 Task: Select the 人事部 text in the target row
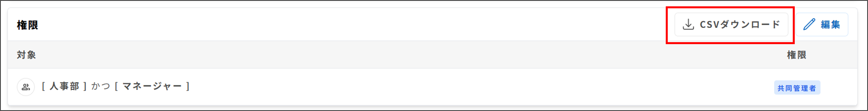tap(64, 86)
